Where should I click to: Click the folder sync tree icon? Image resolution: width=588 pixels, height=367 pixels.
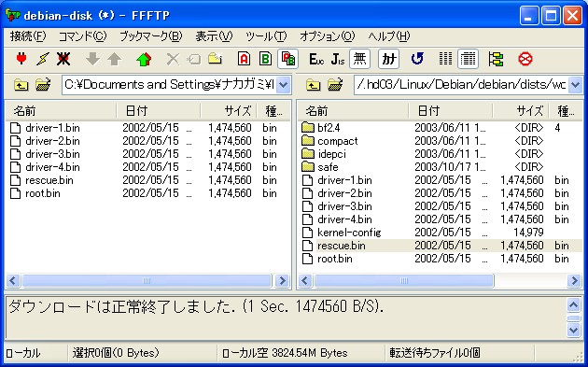496,59
